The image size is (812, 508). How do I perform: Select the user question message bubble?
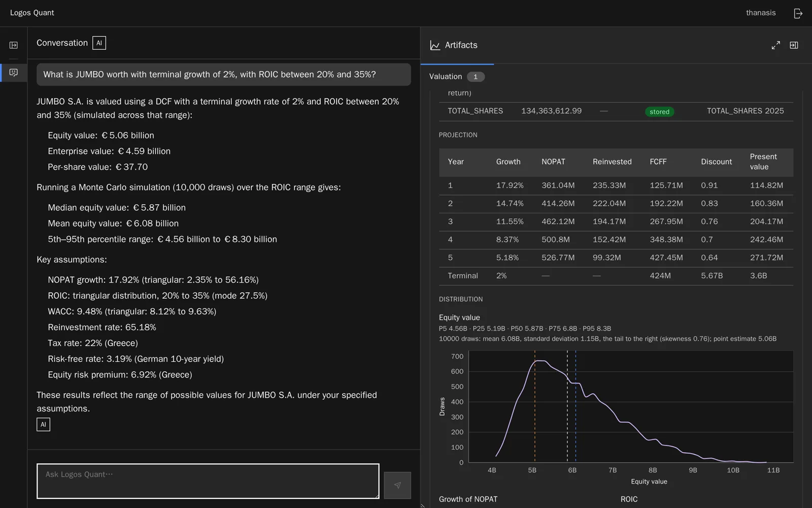pyautogui.click(x=224, y=75)
